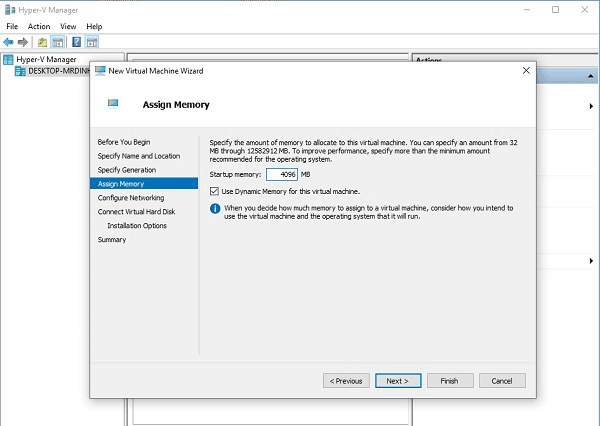The height and width of the screenshot is (426, 600).
Task: Open the Help menu
Action: coord(94,26)
